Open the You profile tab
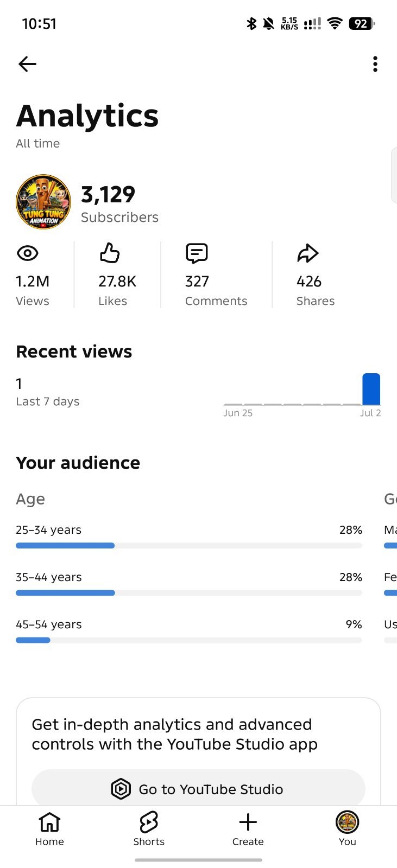 pyautogui.click(x=347, y=829)
